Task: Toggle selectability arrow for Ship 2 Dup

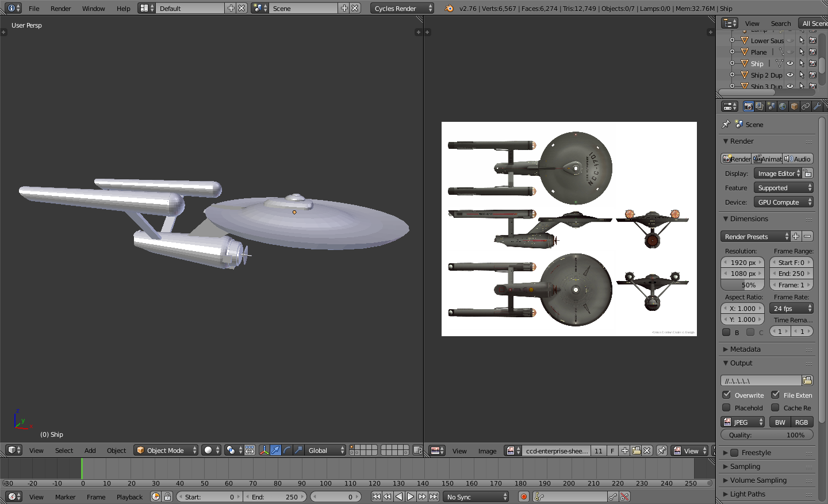Action: click(x=802, y=75)
